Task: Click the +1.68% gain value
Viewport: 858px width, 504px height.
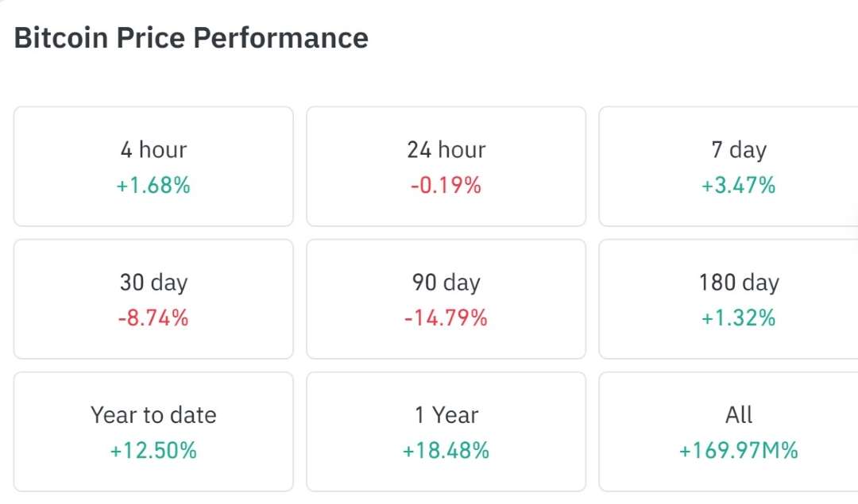Action: pyautogui.click(x=153, y=186)
